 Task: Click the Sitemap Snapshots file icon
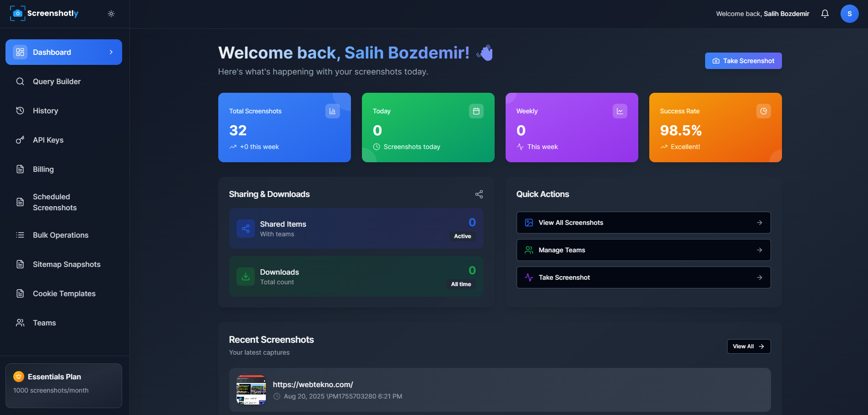[x=20, y=264]
